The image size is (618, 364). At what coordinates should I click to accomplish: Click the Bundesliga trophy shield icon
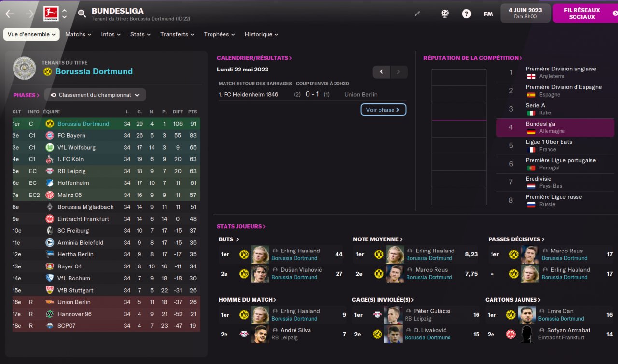(24, 68)
